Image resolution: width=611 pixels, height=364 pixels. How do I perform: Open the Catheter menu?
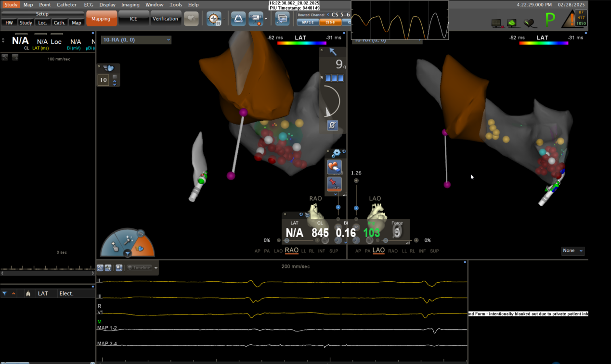[x=66, y=5]
